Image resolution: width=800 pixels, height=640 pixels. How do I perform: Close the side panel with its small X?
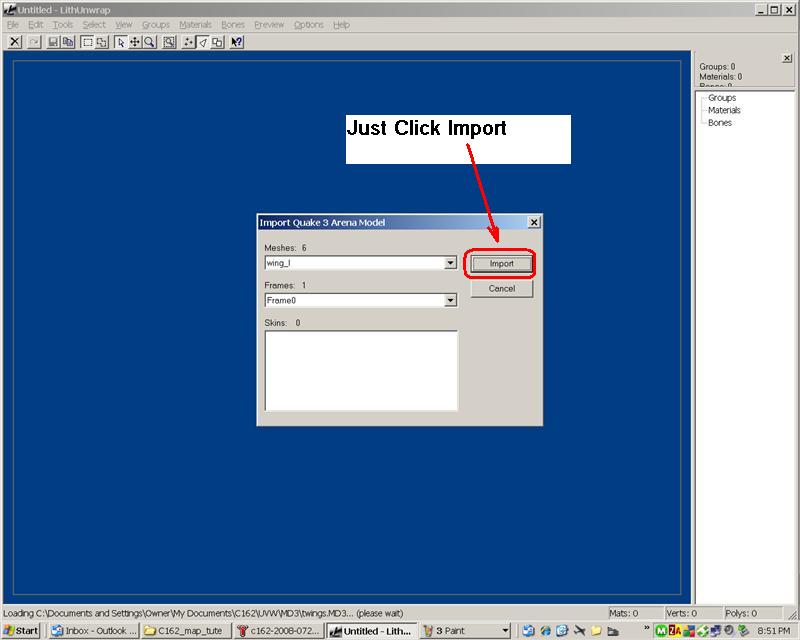[x=787, y=58]
